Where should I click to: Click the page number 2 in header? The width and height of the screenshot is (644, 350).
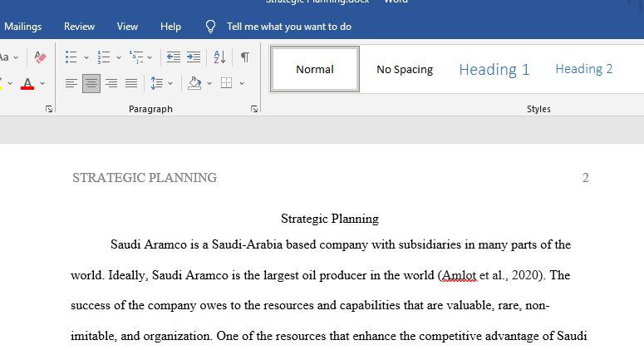click(585, 178)
